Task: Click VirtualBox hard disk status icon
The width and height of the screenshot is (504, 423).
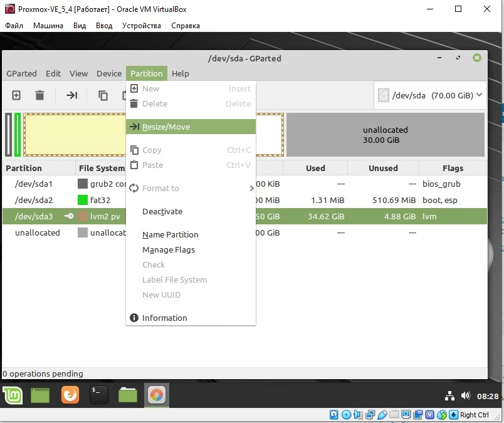Action: (x=334, y=415)
